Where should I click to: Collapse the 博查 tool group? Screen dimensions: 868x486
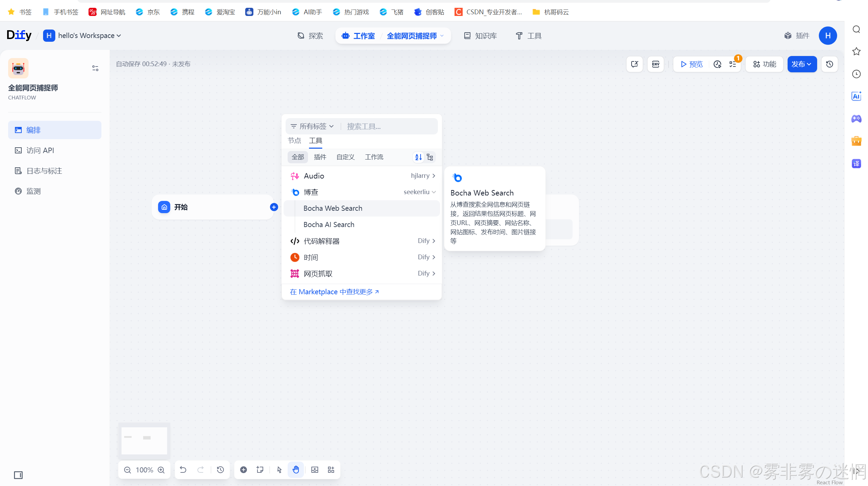click(x=362, y=192)
